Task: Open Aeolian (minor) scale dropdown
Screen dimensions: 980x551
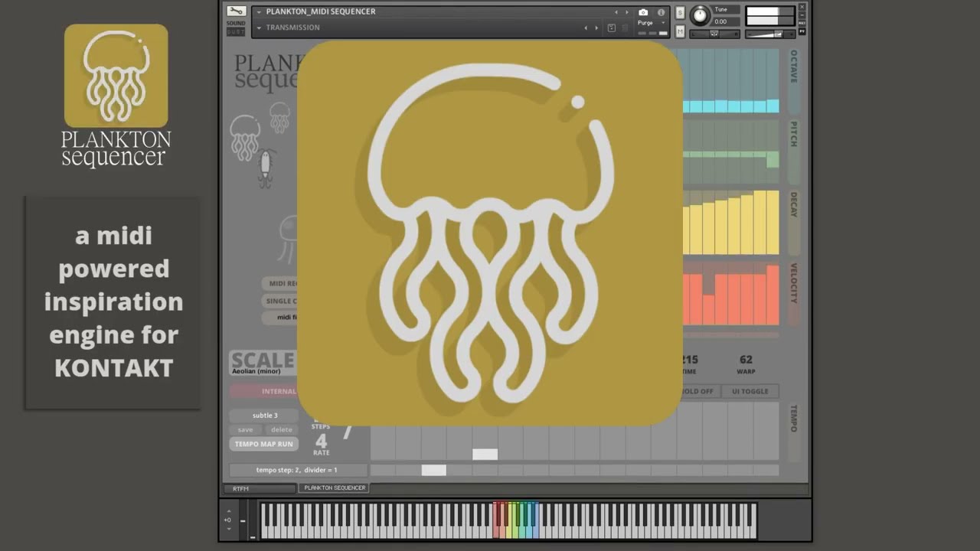Action: (263, 371)
